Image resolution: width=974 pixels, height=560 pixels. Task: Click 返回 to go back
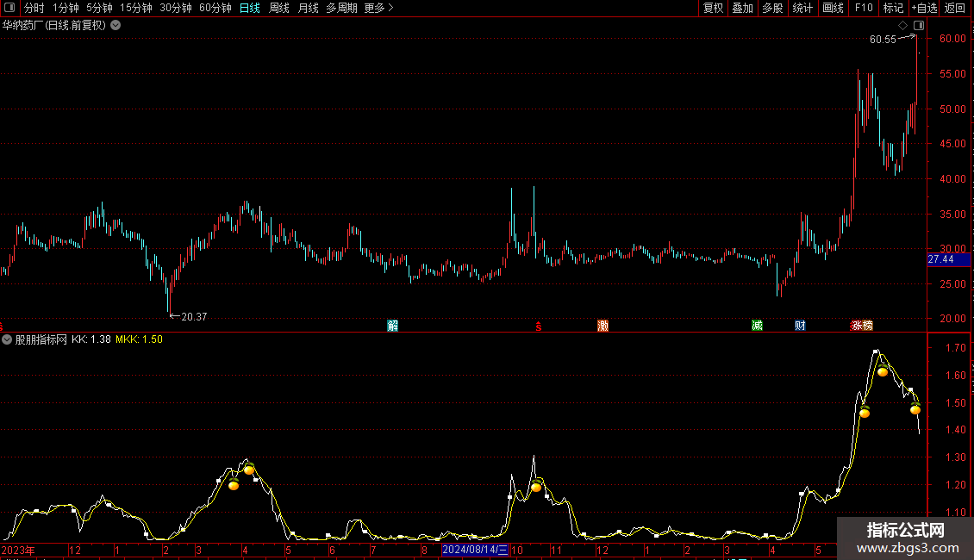tap(955, 8)
